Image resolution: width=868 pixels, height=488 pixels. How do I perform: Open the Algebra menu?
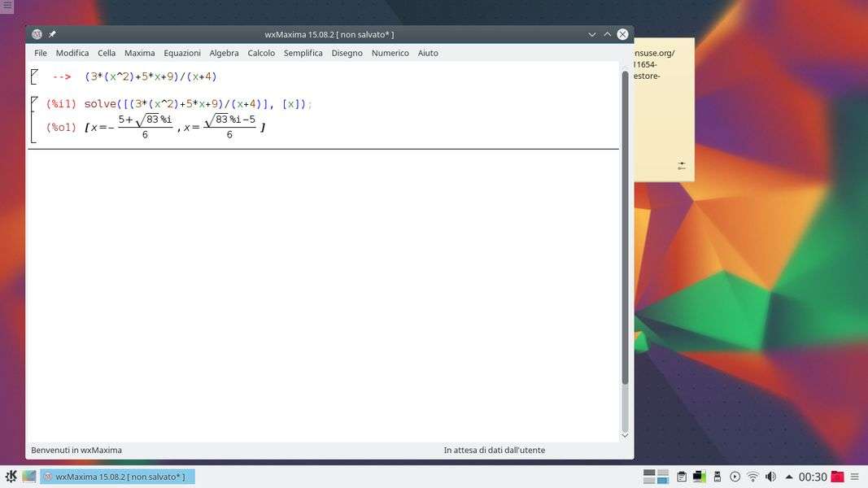224,53
